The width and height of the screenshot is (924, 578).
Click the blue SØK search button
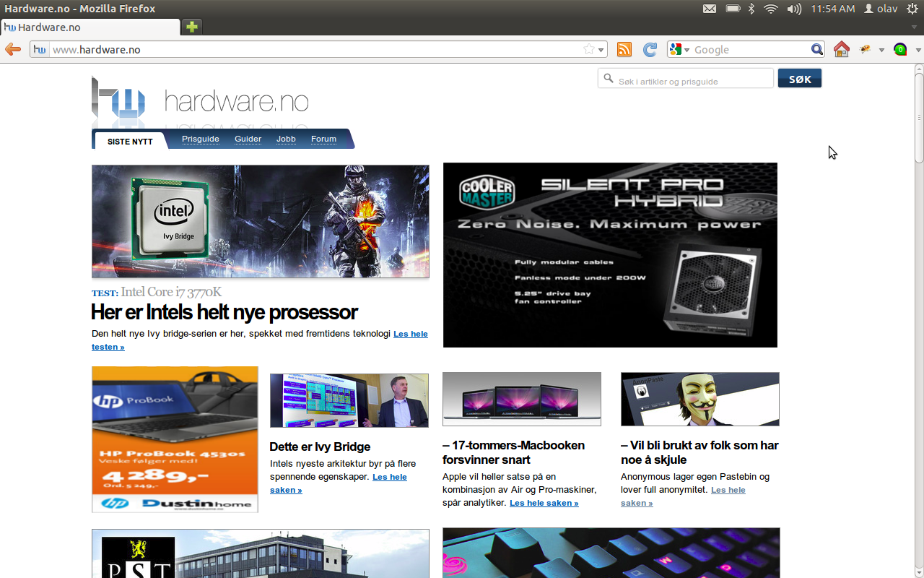(800, 79)
